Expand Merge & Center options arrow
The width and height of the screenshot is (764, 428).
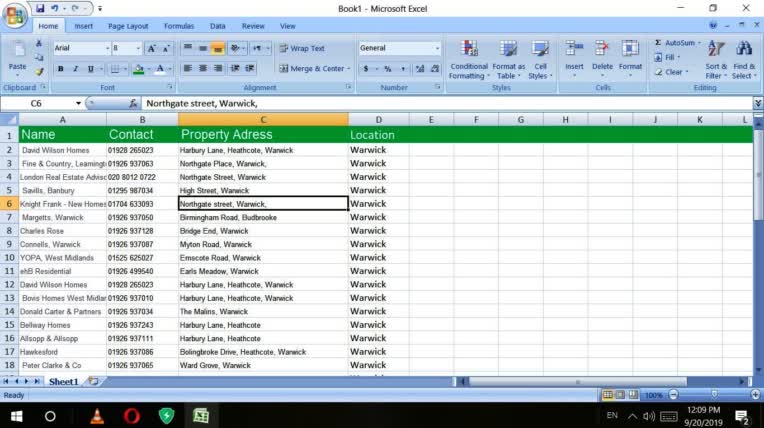click(348, 69)
